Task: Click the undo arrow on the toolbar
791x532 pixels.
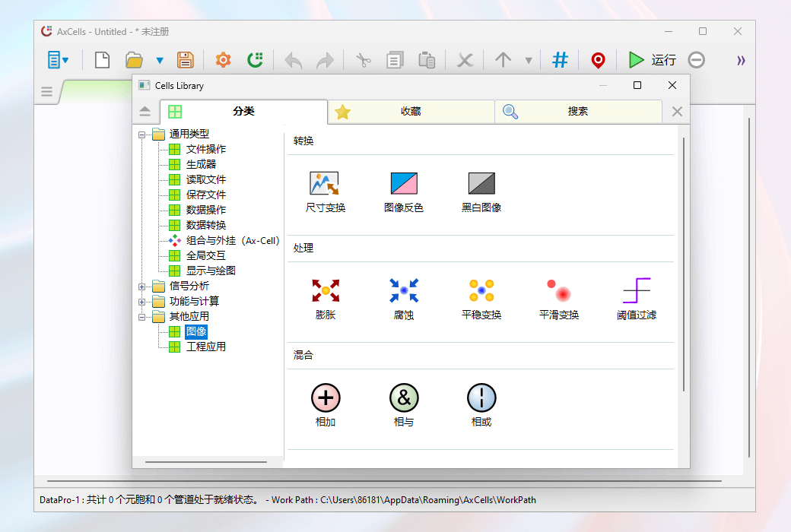Action: point(293,59)
